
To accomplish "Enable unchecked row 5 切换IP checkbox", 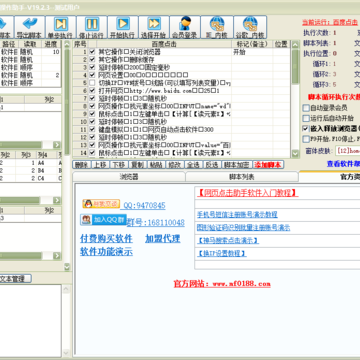I will click(92, 83).
